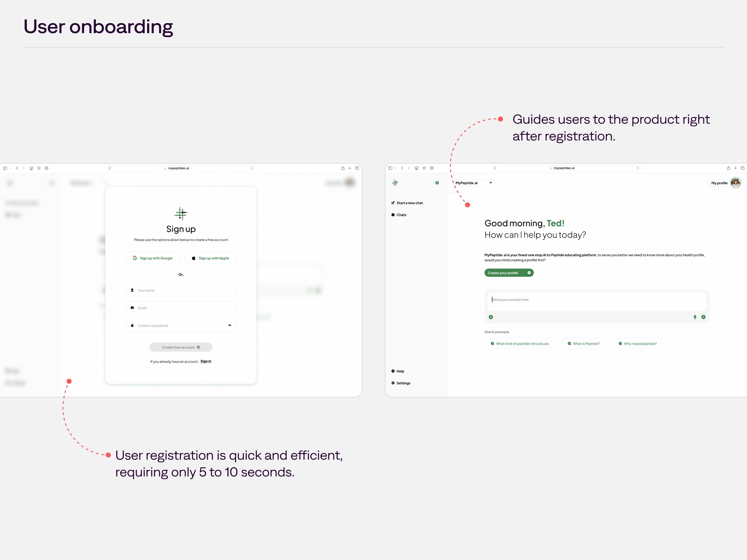The image size is (747, 560).
Task: Expand MyPeptide.ai model dropdown
Action: point(491,183)
